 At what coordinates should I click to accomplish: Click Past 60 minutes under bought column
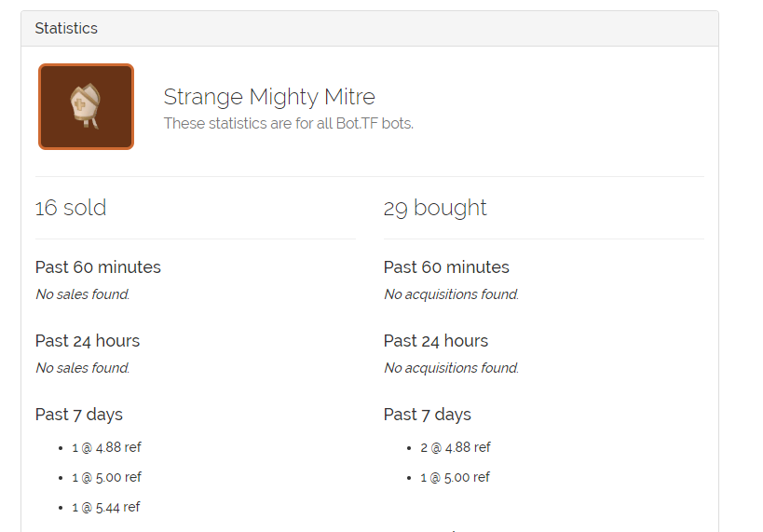point(446,267)
